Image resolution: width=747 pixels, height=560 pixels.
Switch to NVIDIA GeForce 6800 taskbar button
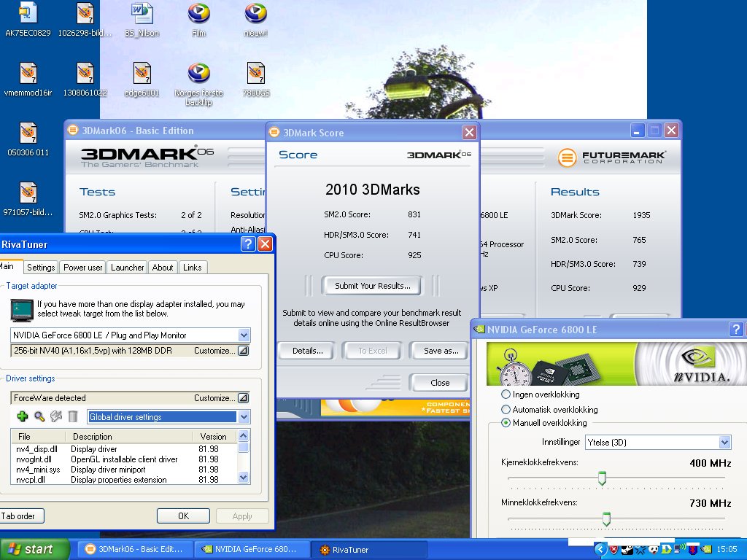(x=252, y=550)
